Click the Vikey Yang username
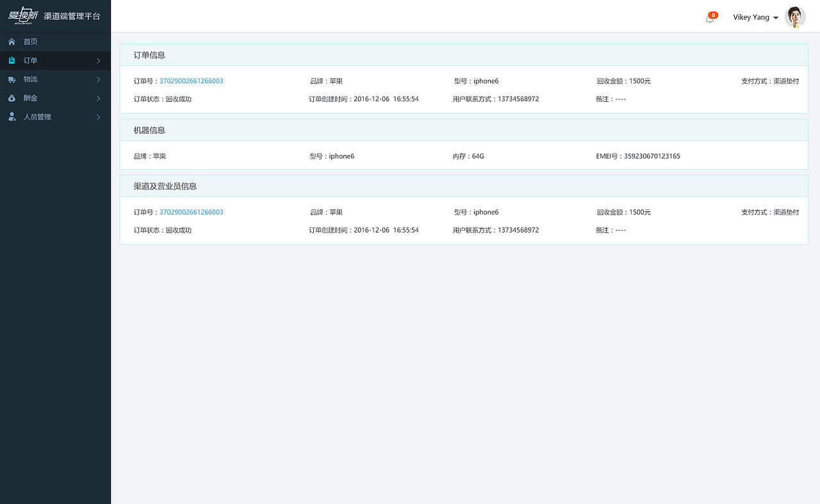Viewport: 820px width, 504px height. [751, 17]
